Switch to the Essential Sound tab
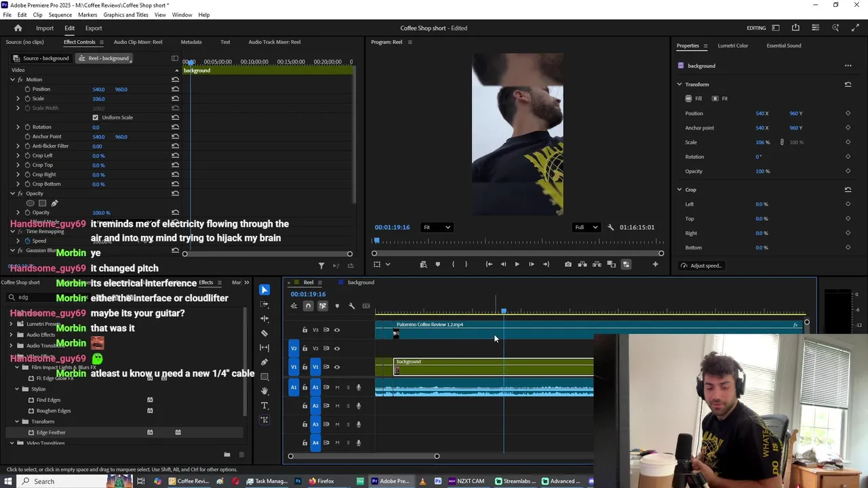 pos(784,45)
